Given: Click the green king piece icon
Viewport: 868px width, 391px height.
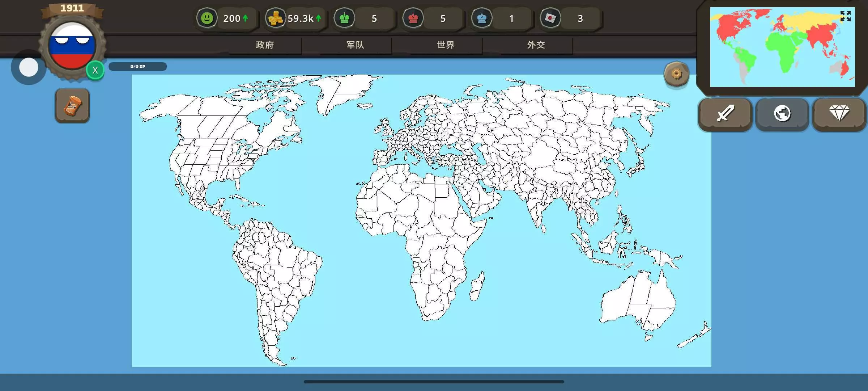Looking at the screenshot, I should tap(344, 18).
